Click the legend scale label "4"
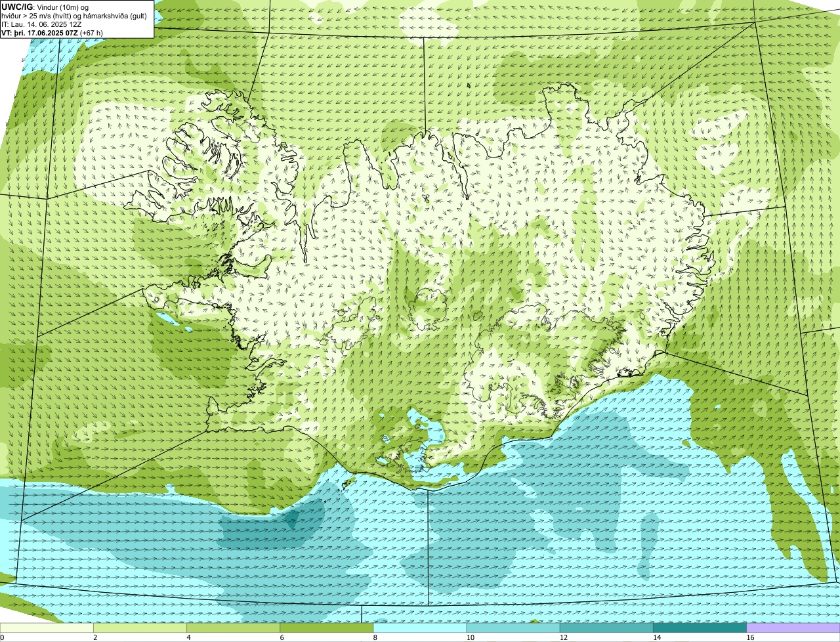Viewport: 840px width, 642px height. point(188,637)
